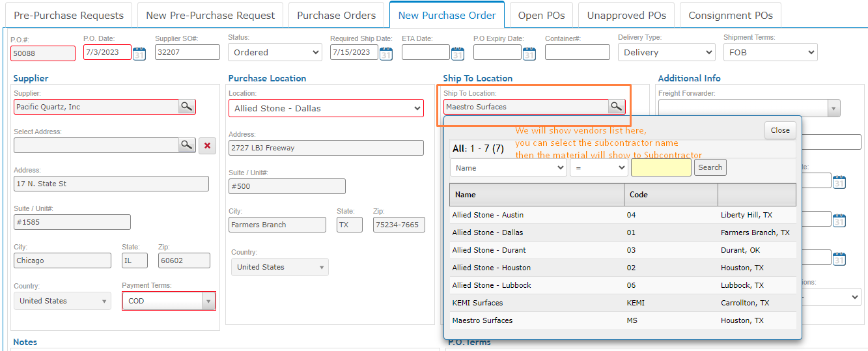Click the supplier Suite #1585 field
Image resolution: width=868 pixels, height=351 pixels.
point(72,222)
